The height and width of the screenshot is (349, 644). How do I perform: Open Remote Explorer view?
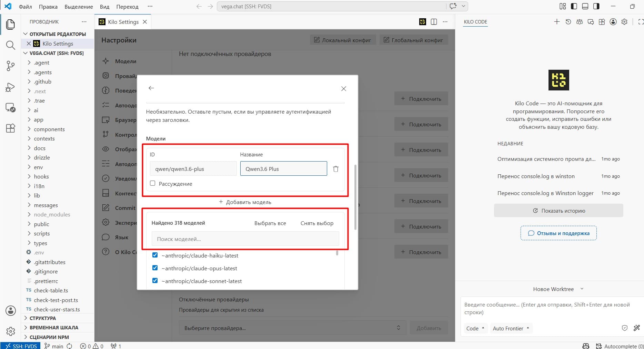(11, 108)
